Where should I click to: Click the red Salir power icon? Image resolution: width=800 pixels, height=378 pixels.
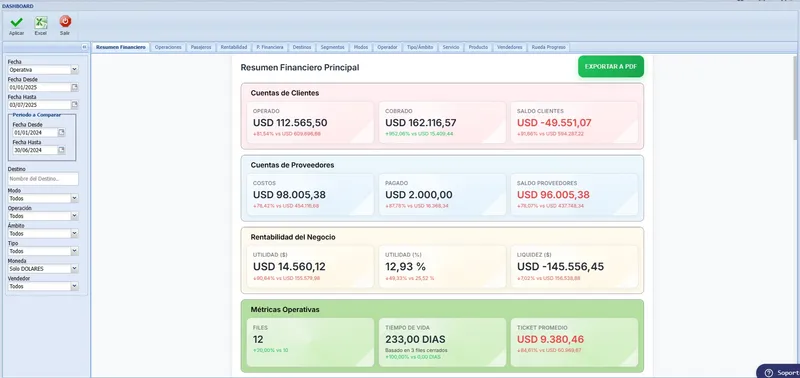(65, 21)
